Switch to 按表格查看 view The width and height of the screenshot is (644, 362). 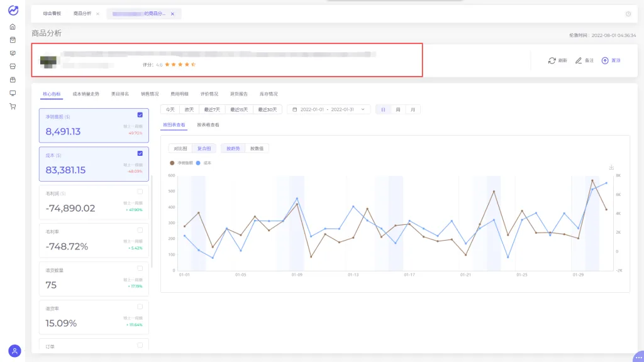(x=208, y=125)
